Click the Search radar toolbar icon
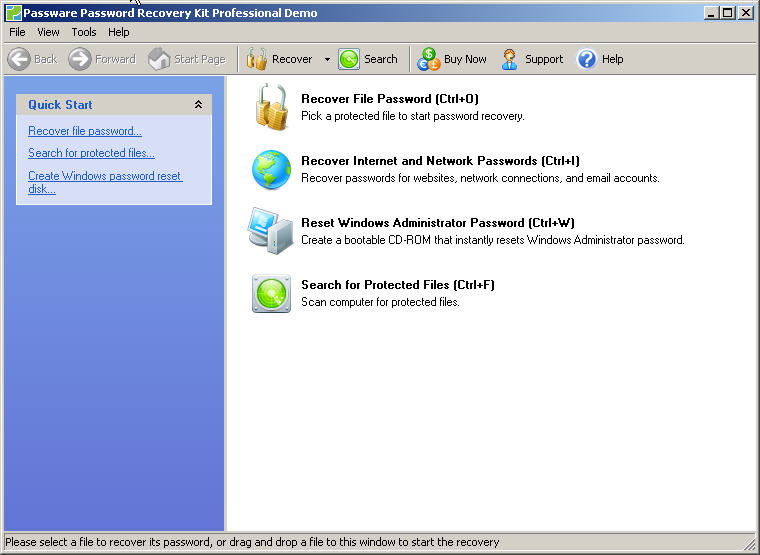760x555 pixels. 348,59
